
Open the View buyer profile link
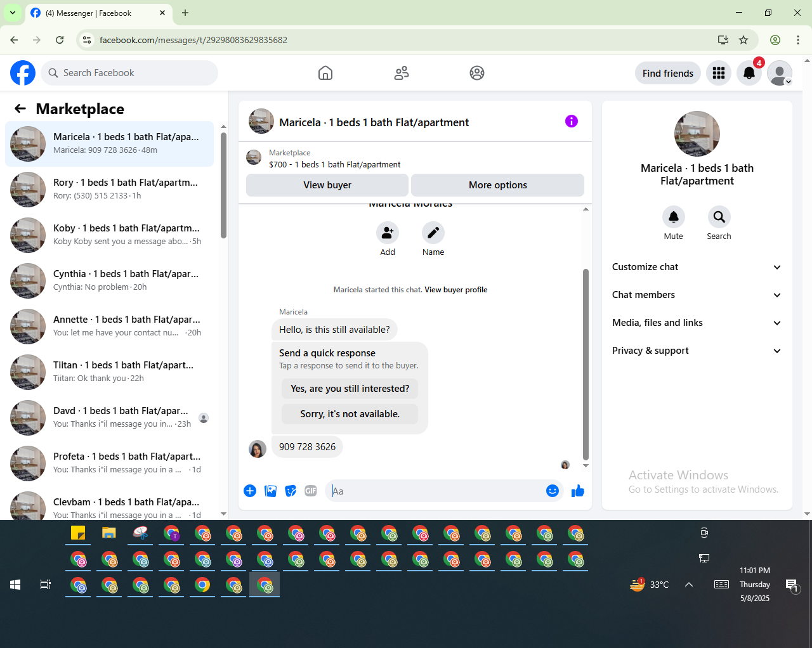[456, 290]
